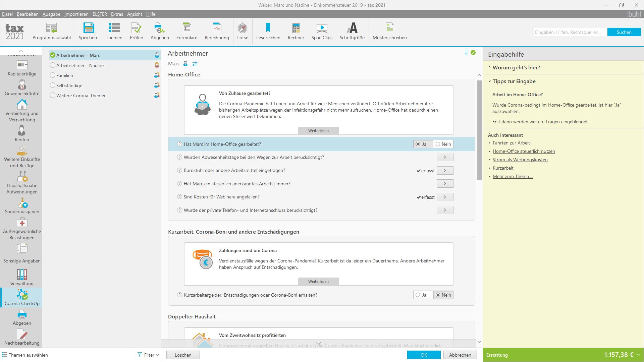Open Lesezeichen bookmarks
The width and height of the screenshot is (644, 362).
(x=268, y=32)
